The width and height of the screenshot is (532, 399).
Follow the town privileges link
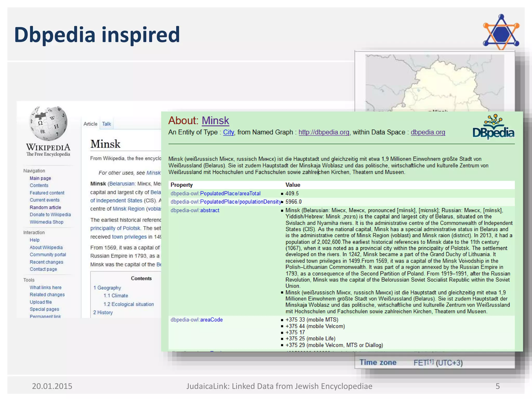(129, 237)
